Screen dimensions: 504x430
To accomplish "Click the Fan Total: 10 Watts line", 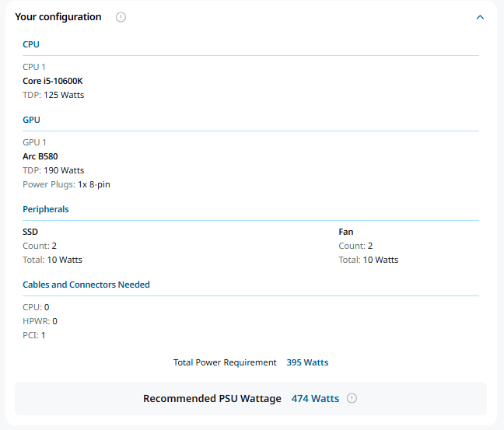I will coord(369,260).
